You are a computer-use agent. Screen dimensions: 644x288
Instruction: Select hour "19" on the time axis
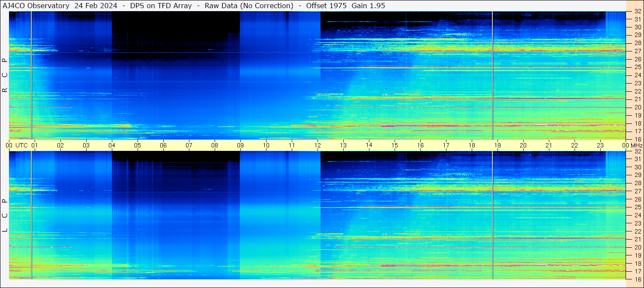(x=497, y=145)
